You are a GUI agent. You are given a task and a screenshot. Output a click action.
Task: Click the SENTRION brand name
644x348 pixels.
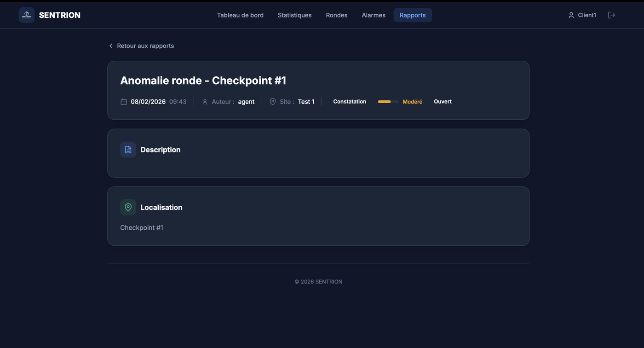tap(60, 15)
